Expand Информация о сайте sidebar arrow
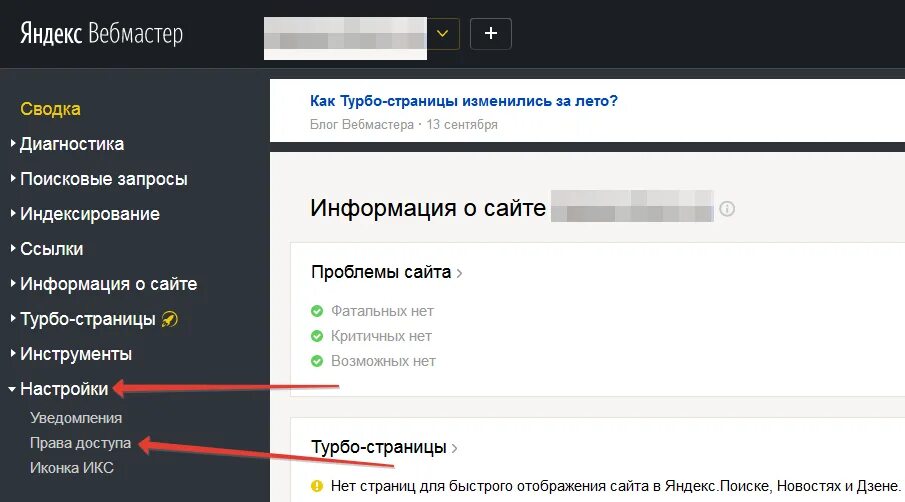Image resolution: width=905 pixels, height=502 pixels. tap(13, 283)
